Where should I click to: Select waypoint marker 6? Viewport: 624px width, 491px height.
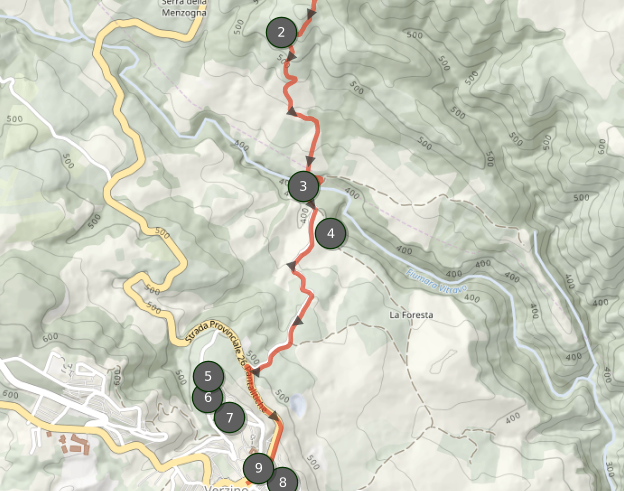(x=208, y=397)
